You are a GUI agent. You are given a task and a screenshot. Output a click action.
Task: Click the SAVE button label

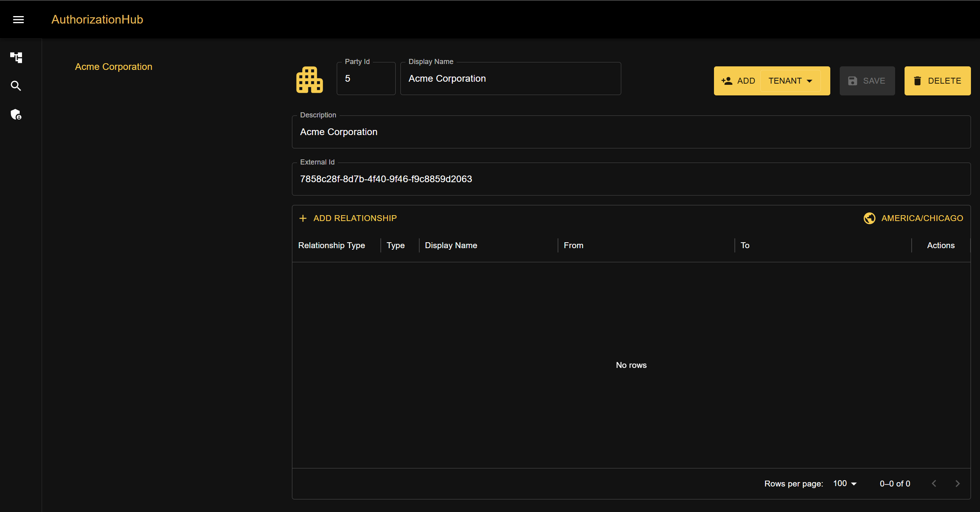click(874, 81)
